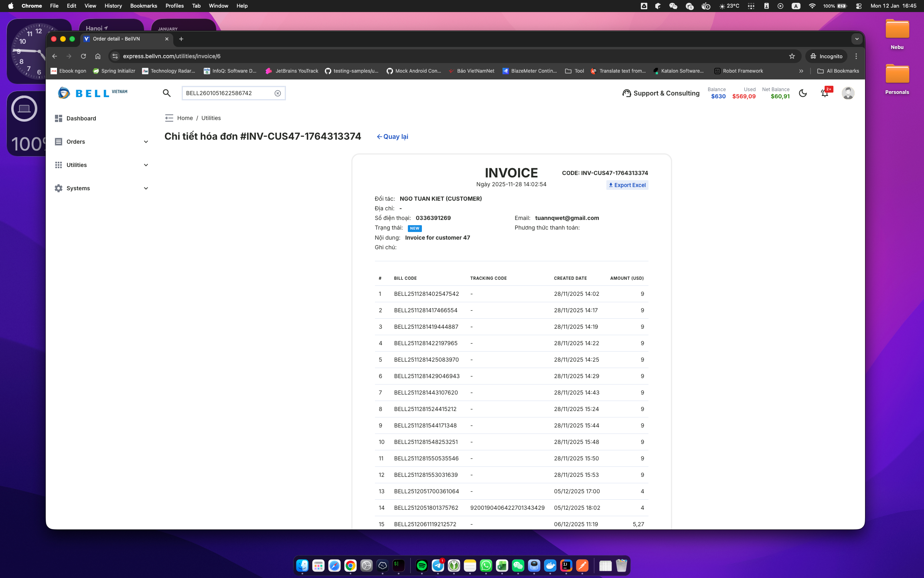Click the Export Excel button
924x578 pixels.
click(x=627, y=185)
